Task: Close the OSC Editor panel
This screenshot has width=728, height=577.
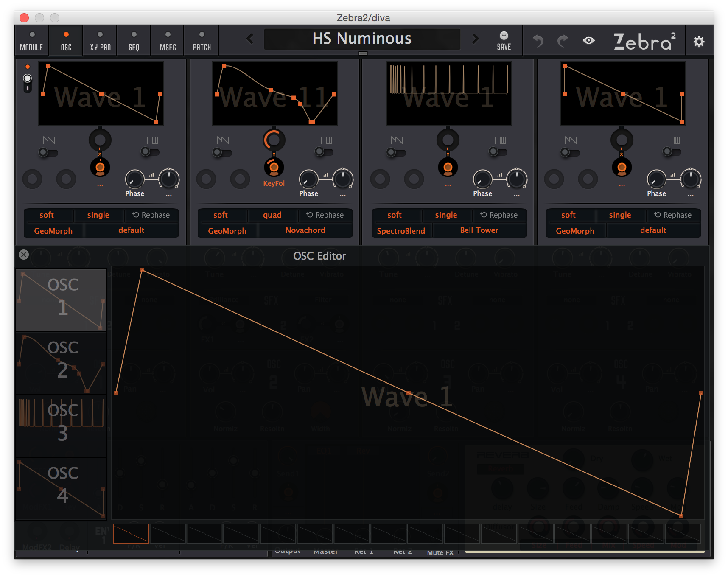Action: tap(24, 254)
